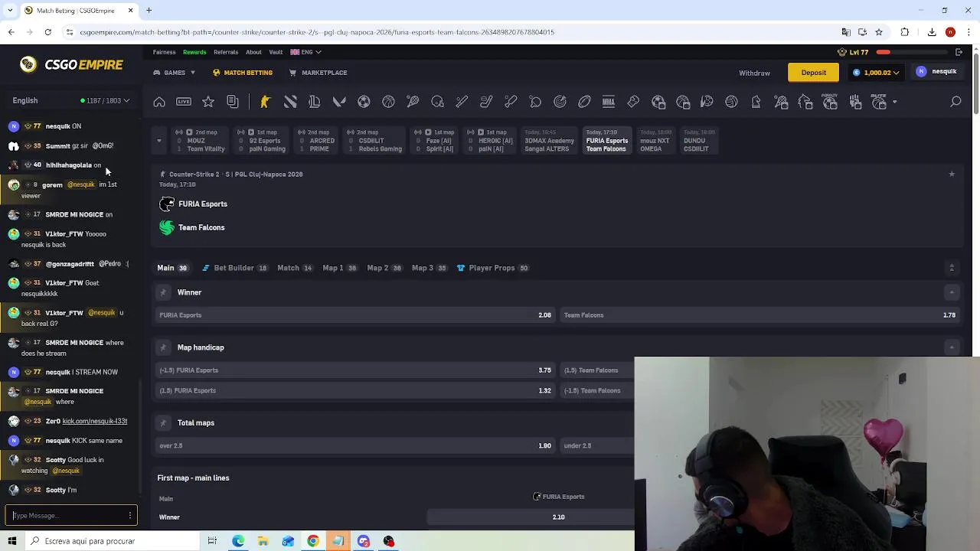
Task: Open the LIVE matches icon
Action: (184, 102)
